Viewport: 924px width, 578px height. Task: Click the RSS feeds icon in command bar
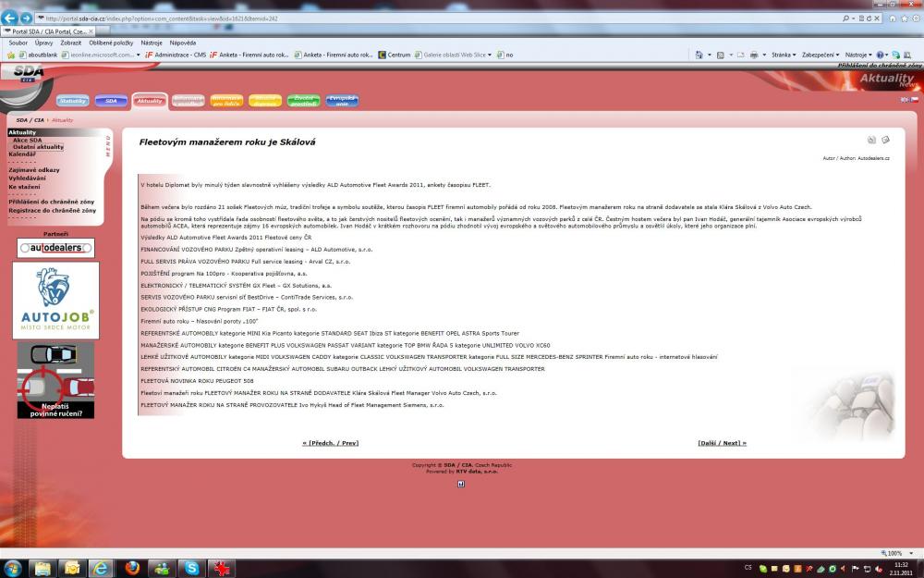click(x=720, y=55)
